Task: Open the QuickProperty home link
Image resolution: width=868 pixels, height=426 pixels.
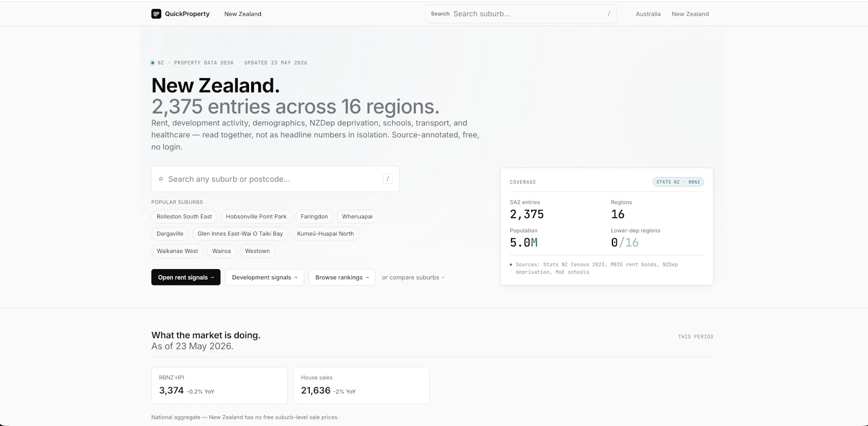Action: click(181, 14)
